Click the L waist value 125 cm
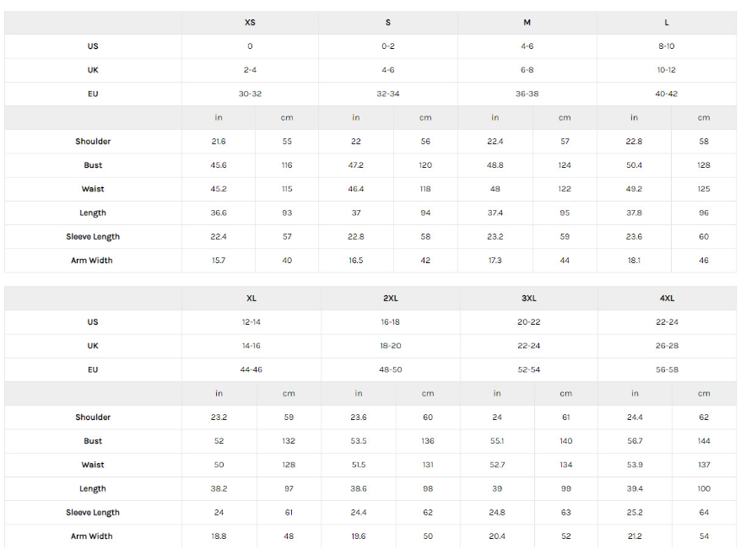Screen dimensions: 746x560 [x=704, y=189]
